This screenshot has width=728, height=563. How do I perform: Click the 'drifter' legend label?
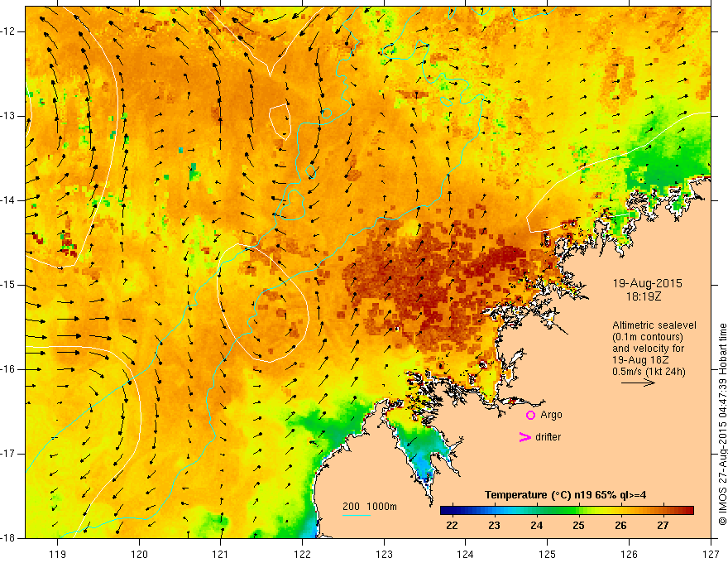click(x=548, y=437)
